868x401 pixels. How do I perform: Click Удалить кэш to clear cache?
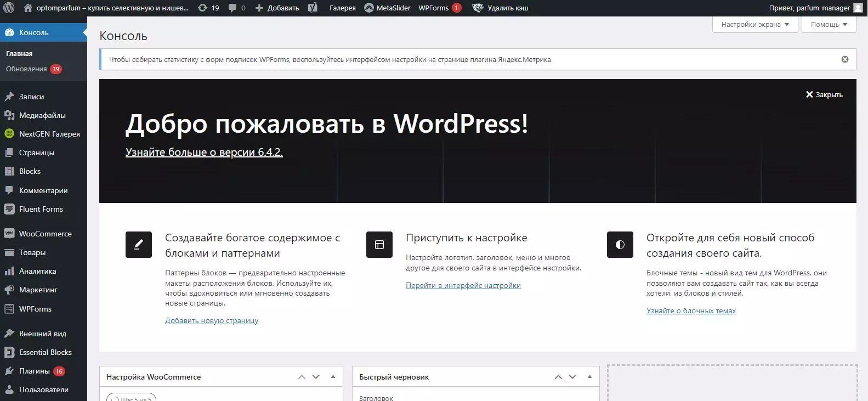coord(501,8)
